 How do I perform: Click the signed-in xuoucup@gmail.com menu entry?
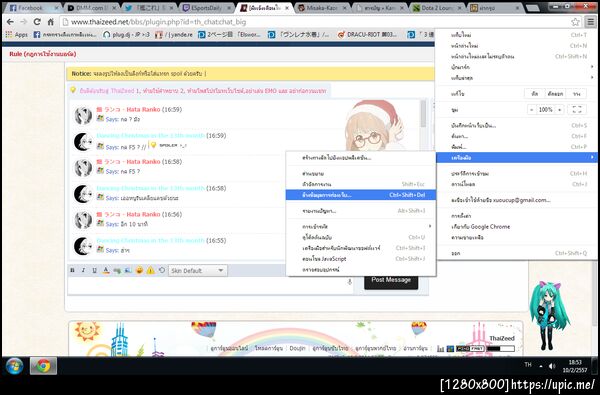tap(517, 200)
